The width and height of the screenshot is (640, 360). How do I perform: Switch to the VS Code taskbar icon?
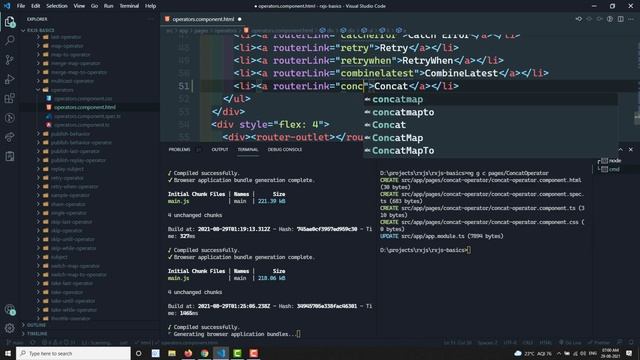click(x=221, y=353)
